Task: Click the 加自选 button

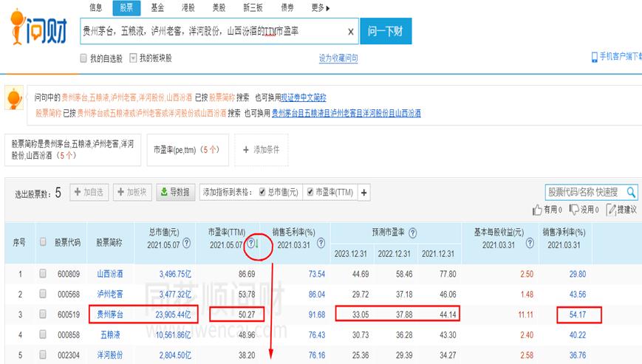Action: 89,192
